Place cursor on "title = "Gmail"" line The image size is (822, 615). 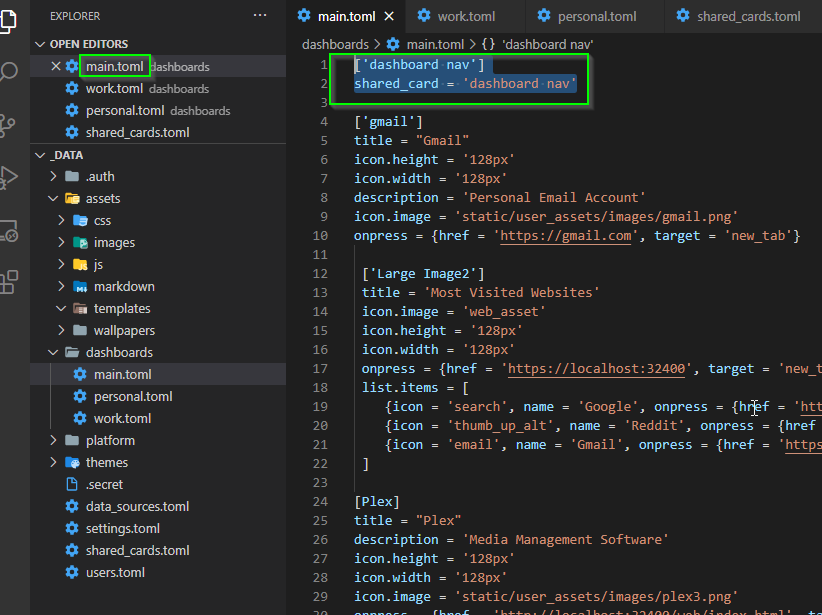pos(412,141)
